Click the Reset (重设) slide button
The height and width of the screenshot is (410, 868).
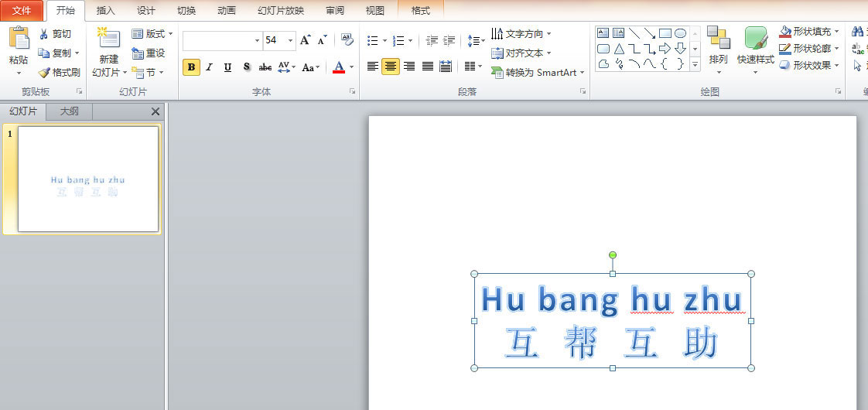[x=149, y=53]
